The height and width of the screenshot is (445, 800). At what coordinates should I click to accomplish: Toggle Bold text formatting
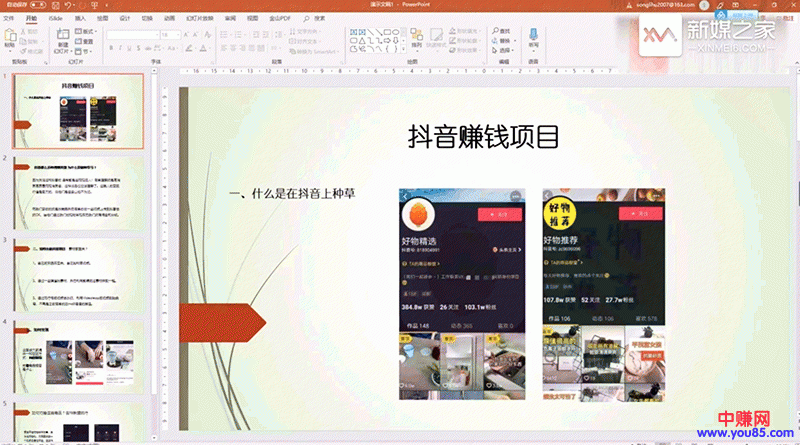[110, 46]
